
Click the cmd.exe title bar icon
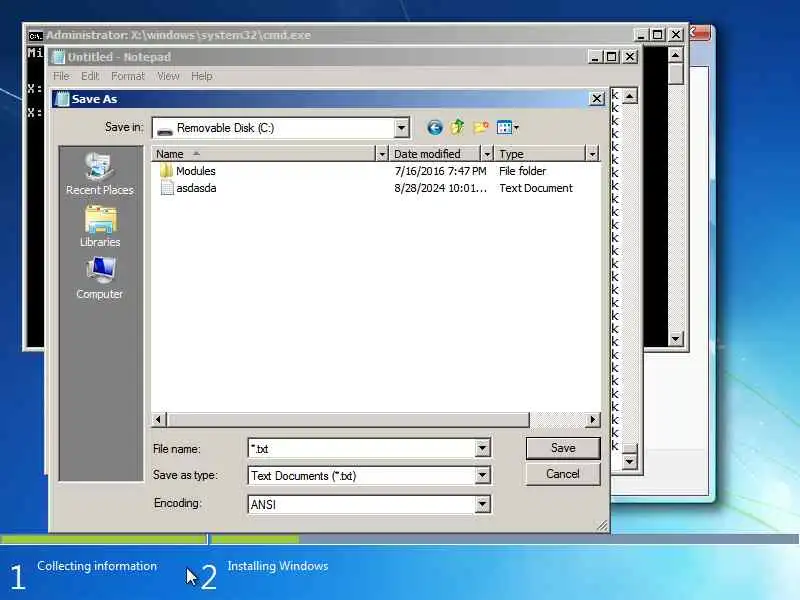pyautogui.click(x=35, y=36)
